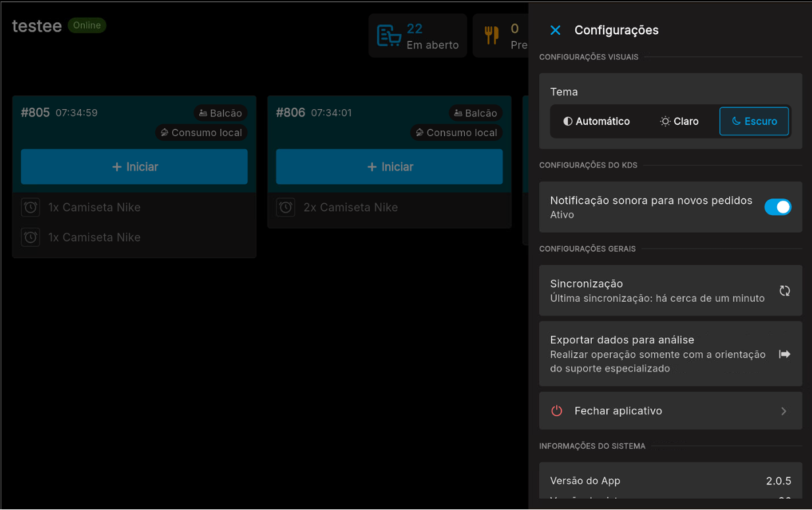Click the Fechar aplicativo label
Viewport: 812px width, 510px height.
(618, 411)
